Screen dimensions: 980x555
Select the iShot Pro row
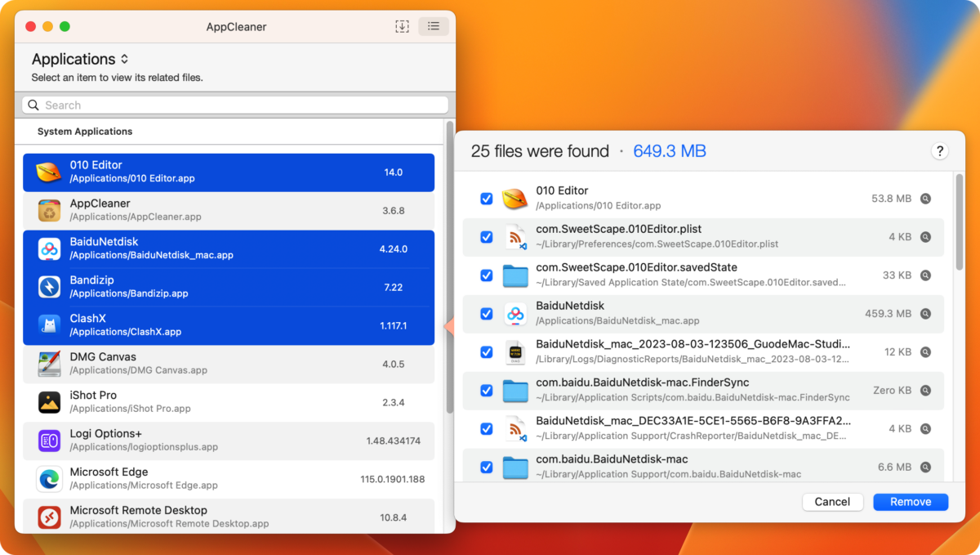[x=229, y=402]
